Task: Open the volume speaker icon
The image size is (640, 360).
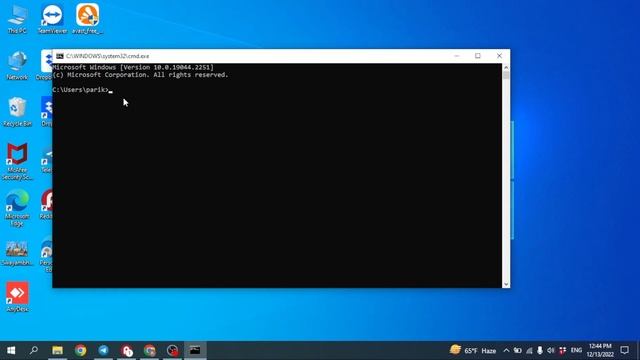Action: [551, 350]
